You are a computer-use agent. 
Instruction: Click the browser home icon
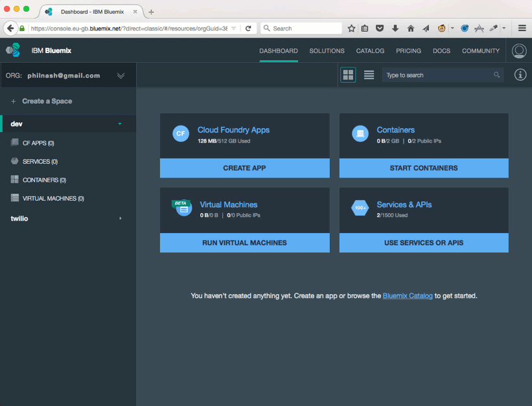(x=411, y=28)
